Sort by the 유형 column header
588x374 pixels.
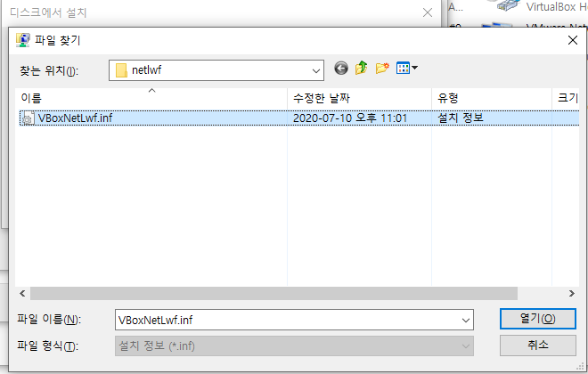(x=492, y=99)
